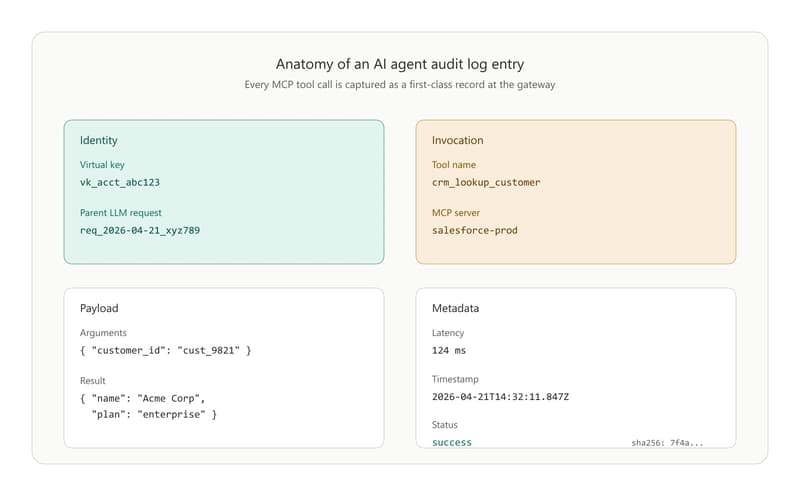
Task: Click the sha256: 7f4a... hash text
Action: coord(667,443)
